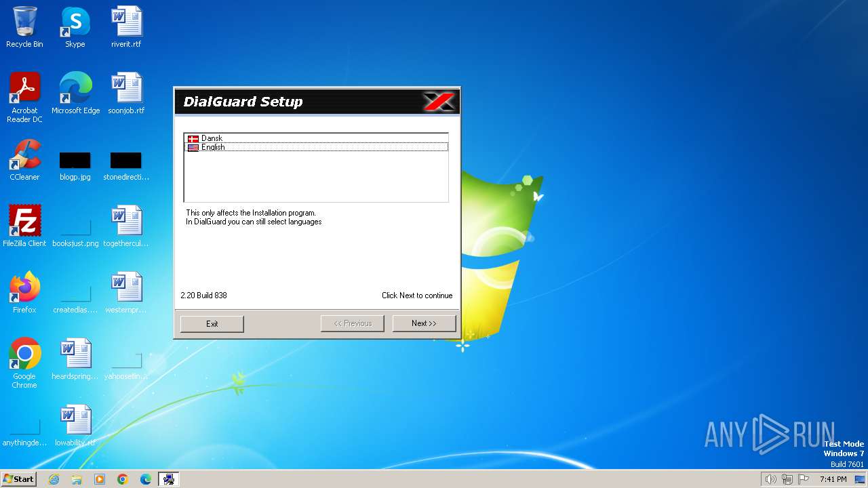Click the clock showing 7:41 PM
This screenshot has height=488, width=868.
coord(833,479)
